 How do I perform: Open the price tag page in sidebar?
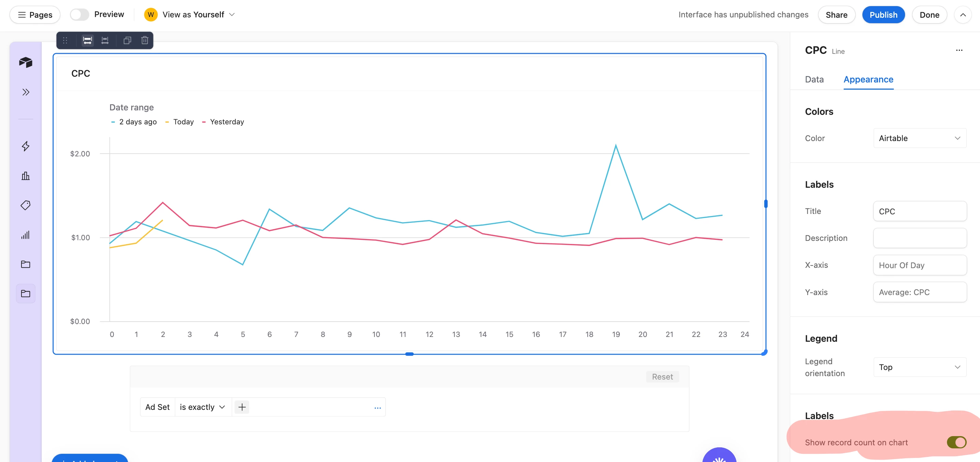click(26, 205)
